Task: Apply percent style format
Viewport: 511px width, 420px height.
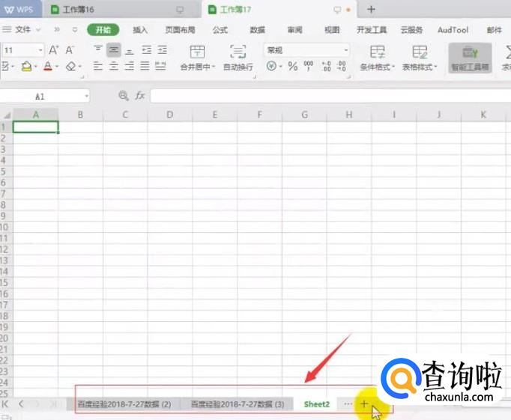Action: tap(293, 67)
